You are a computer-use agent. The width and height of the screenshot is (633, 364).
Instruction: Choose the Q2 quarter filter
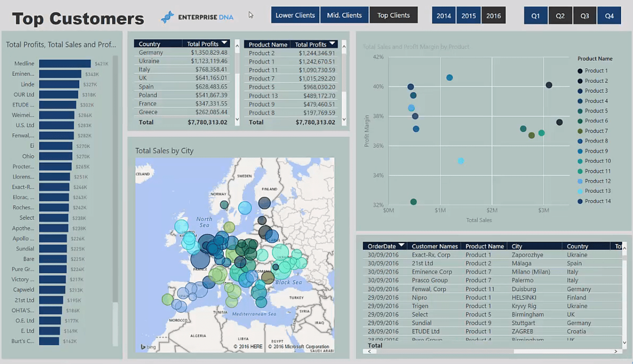point(560,15)
